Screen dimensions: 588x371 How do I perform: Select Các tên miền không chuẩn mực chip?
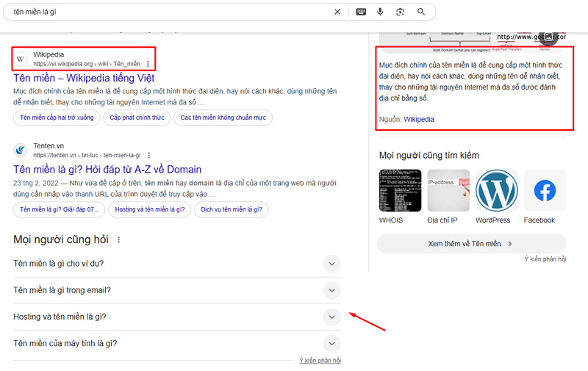[x=223, y=118]
